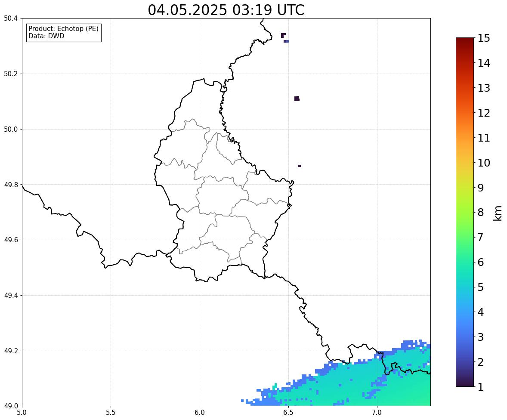
Task: Click the "km" colorbar unit label
Action: 498,213
